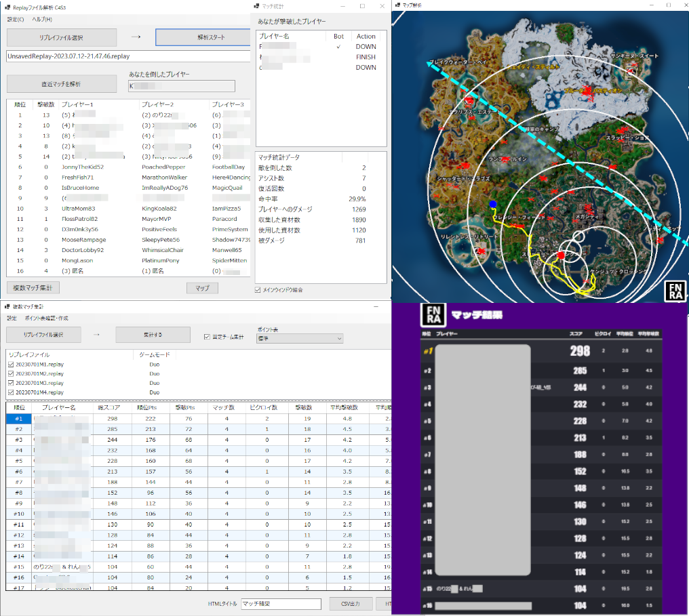Click the マップ button

202,288
